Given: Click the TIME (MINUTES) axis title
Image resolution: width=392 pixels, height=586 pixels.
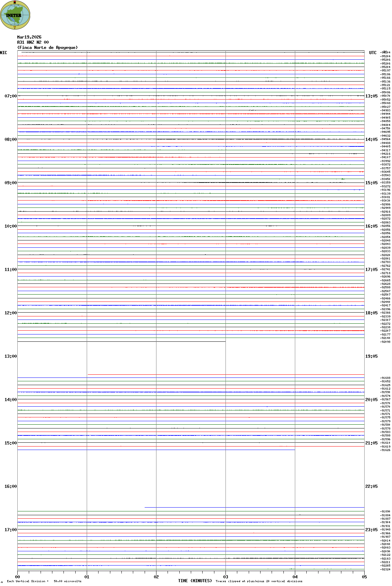Looking at the screenshot, I should (x=195, y=581).
